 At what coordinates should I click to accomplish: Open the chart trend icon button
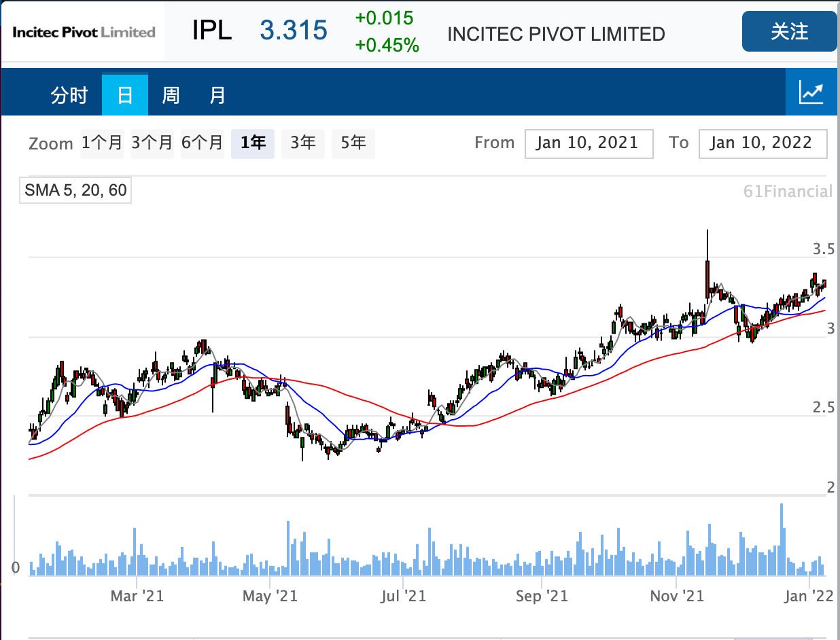pos(811,92)
